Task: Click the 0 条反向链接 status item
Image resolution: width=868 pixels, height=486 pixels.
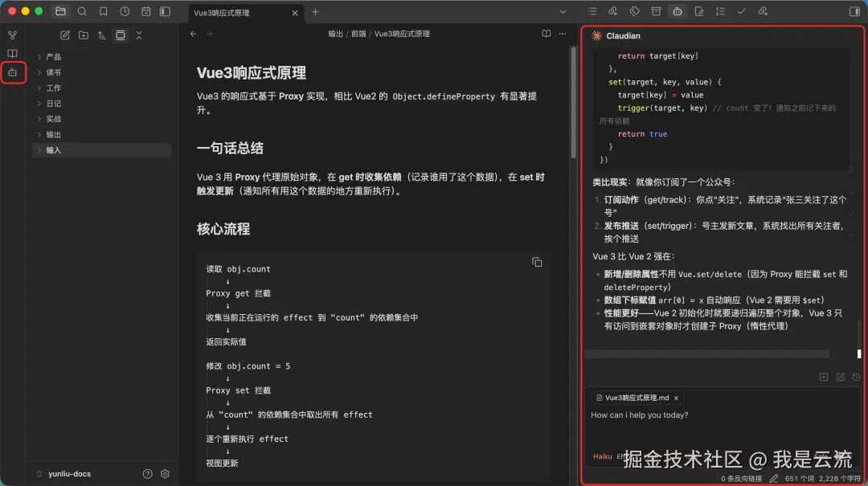Action: pyautogui.click(x=741, y=479)
